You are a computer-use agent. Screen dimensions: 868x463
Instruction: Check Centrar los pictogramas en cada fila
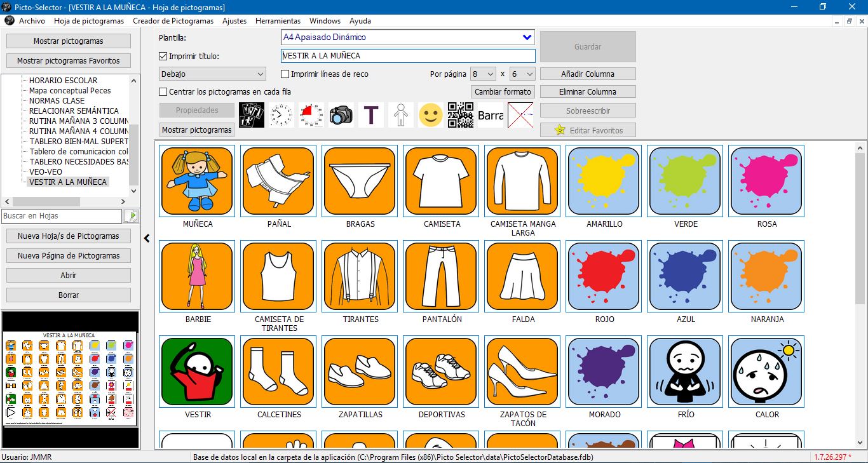click(x=163, y=92)
